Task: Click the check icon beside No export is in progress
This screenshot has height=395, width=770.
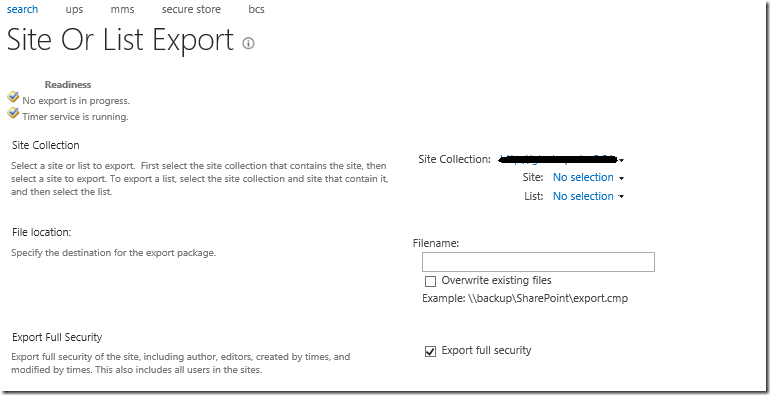Action: coord(13,97)
